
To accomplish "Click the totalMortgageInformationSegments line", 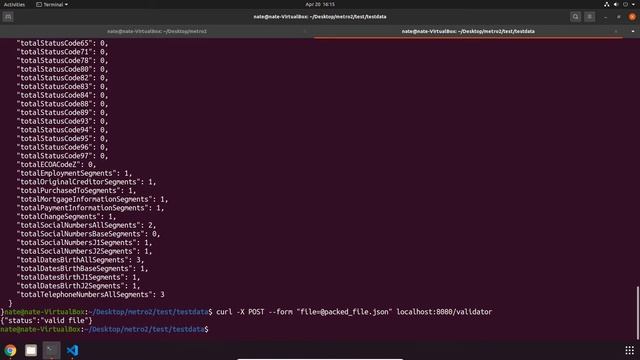I will coord(92,199).
